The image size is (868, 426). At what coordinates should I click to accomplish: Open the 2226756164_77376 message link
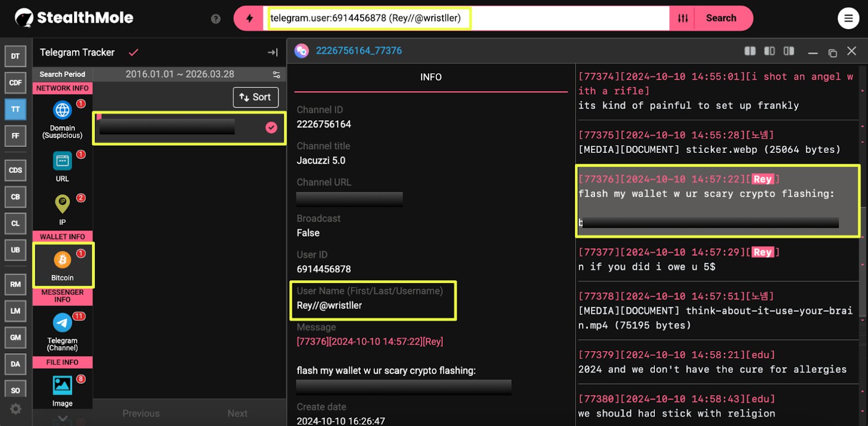click(359, 51)
